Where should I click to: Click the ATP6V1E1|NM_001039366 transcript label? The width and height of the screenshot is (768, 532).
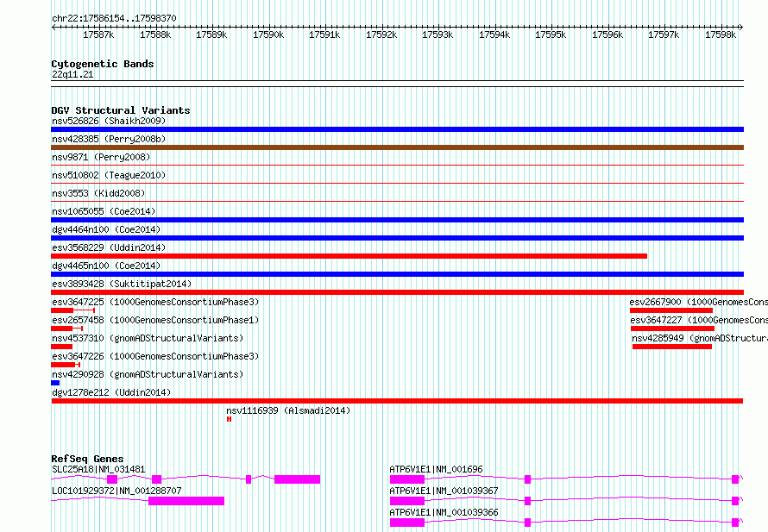(444, 512)
